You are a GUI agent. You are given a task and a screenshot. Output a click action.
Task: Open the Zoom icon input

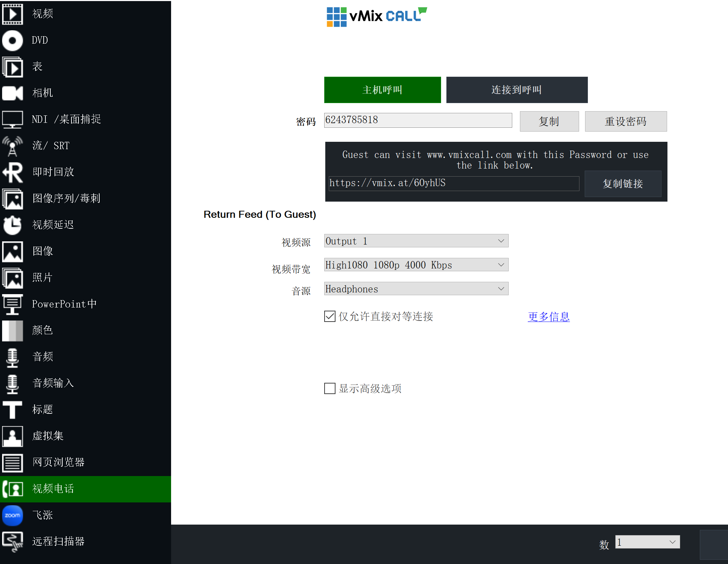point(13,515)
